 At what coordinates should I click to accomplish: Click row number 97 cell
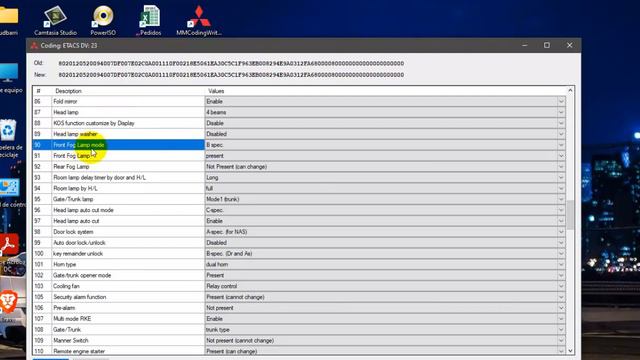tap(42, 221)
